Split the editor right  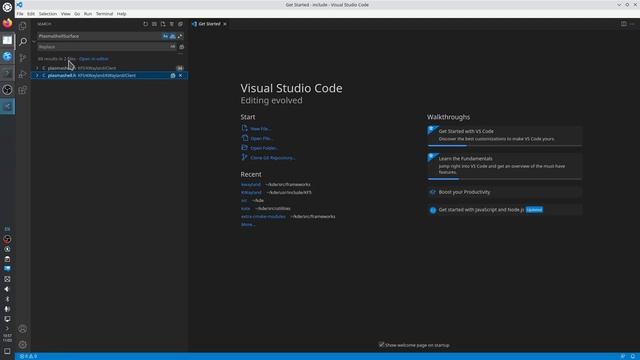pyautogui.click(x=624, y=24)
